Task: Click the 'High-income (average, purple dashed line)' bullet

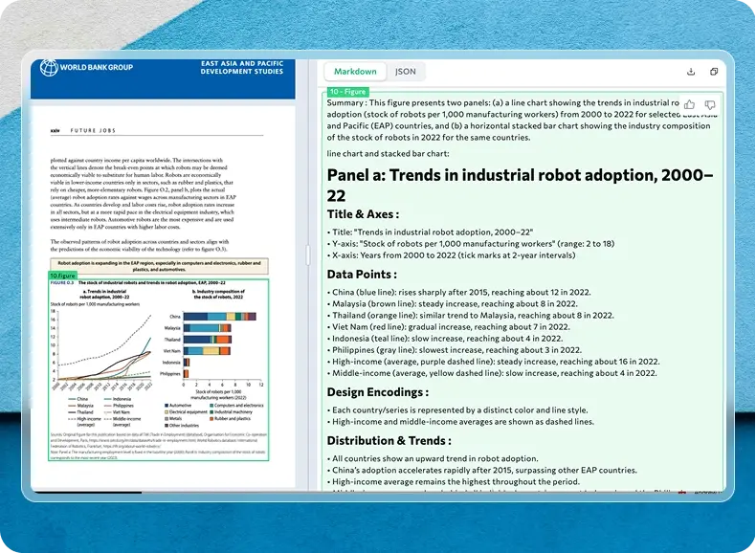Action: (x=493, y=362)
